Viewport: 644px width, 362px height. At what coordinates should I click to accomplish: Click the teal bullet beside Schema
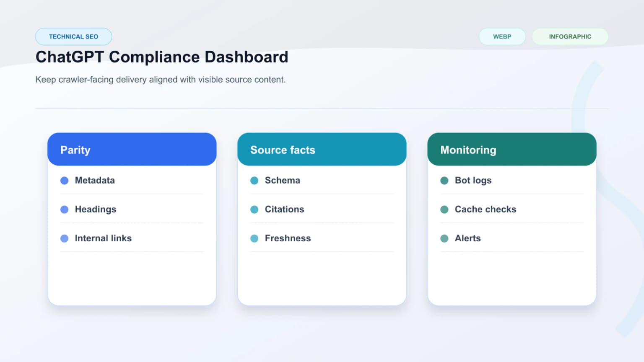tap(254, 181)
